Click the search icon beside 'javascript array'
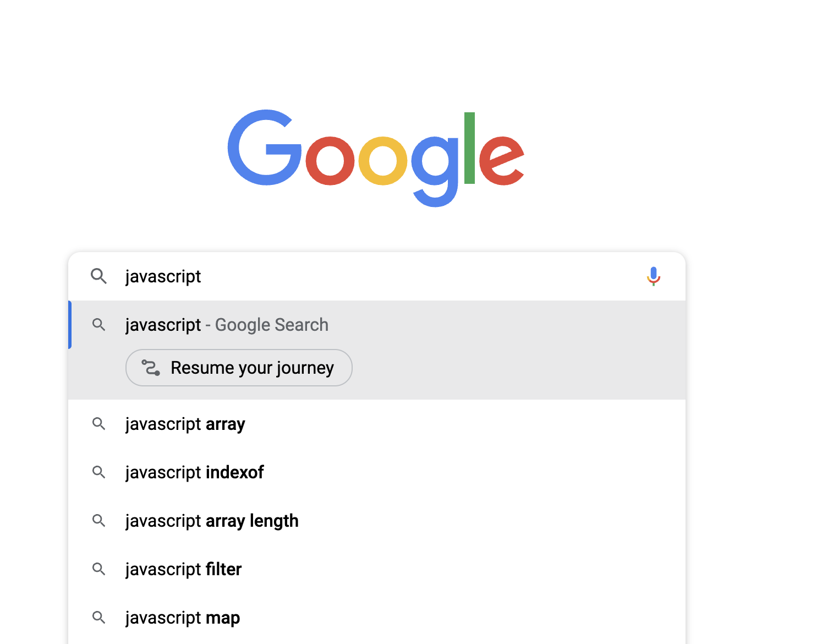This screenshot has width=822, height=644. (x=99, y=424)
